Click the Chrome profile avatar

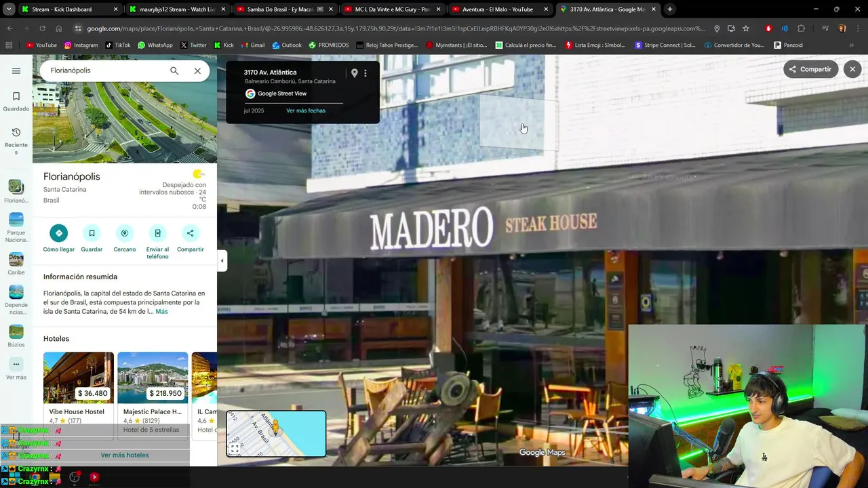click(x=842, y=28)
